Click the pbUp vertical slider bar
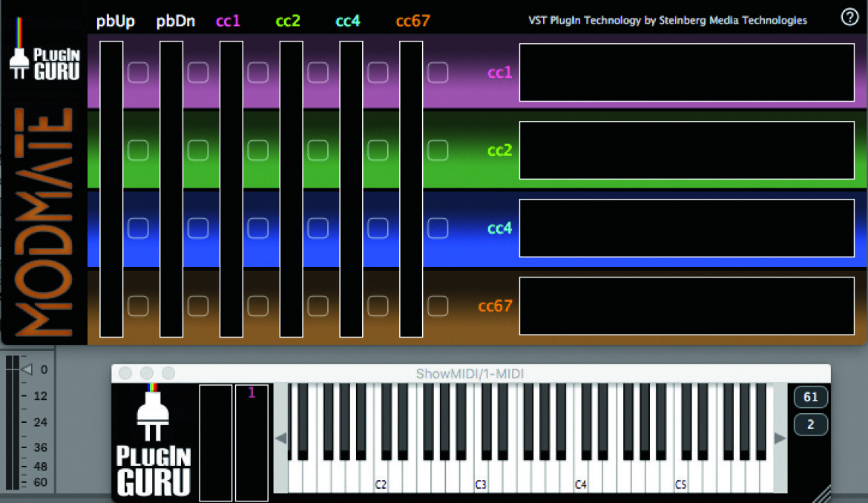 tap(111, 189)
